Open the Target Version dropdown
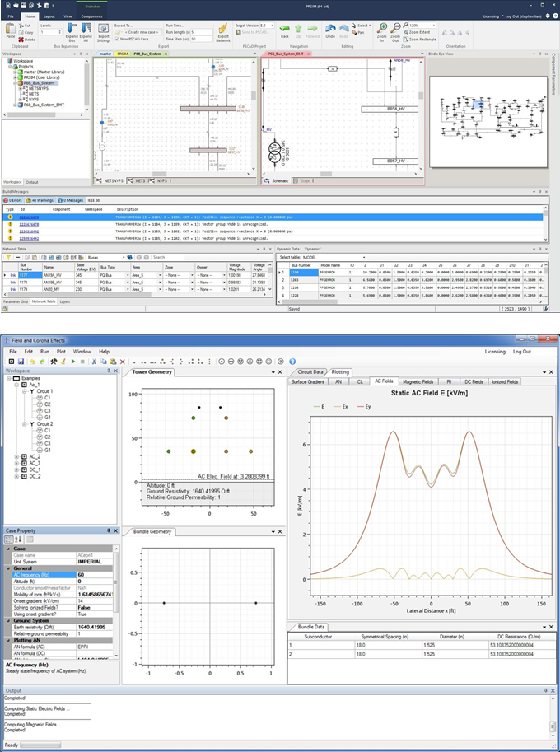Screen dimensions: 560x752 click(272, 26)
